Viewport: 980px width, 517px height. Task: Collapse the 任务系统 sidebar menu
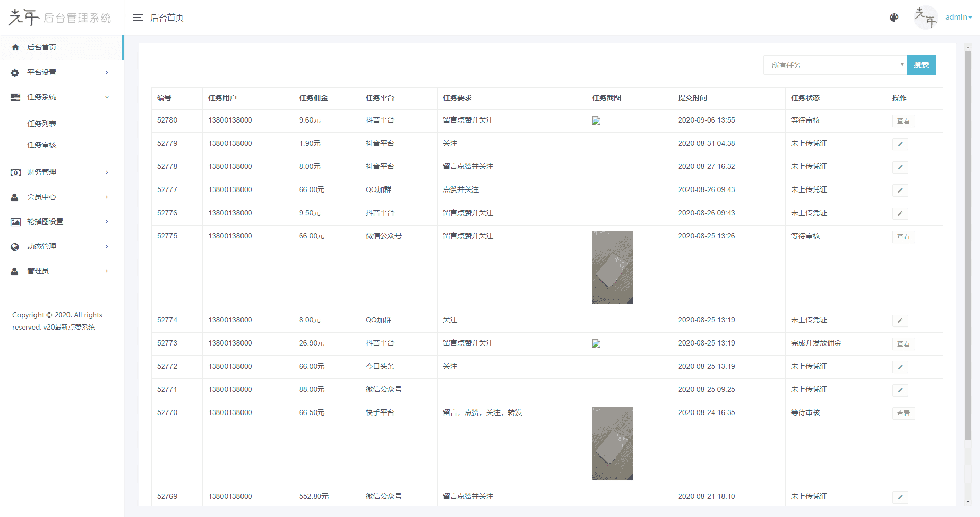click(61, 97)
